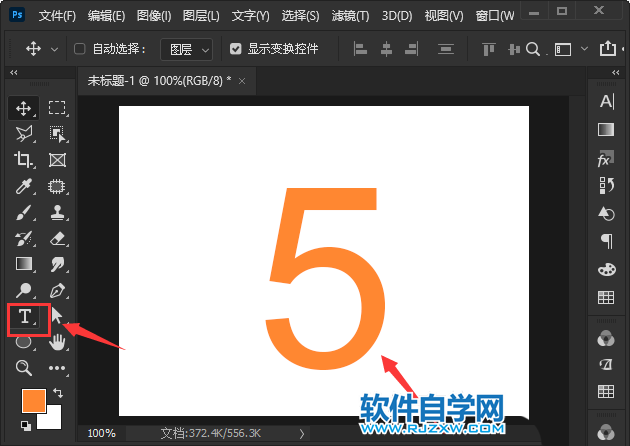The width and height of the screenshot is (630, 446).
Task: Open the workspace switcher dropdown arrow
Action: 585,49
